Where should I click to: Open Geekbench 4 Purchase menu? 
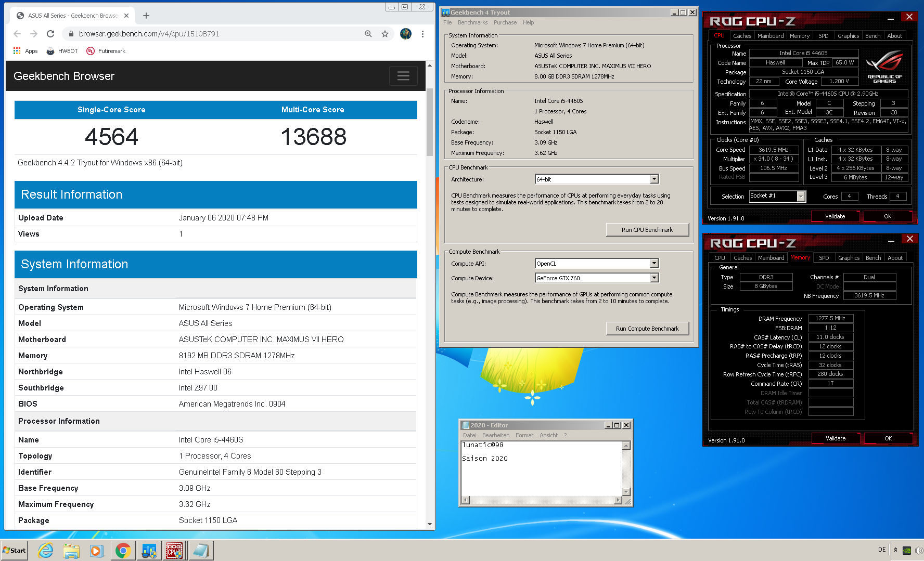pyautogui.click(x=505, y=22)
